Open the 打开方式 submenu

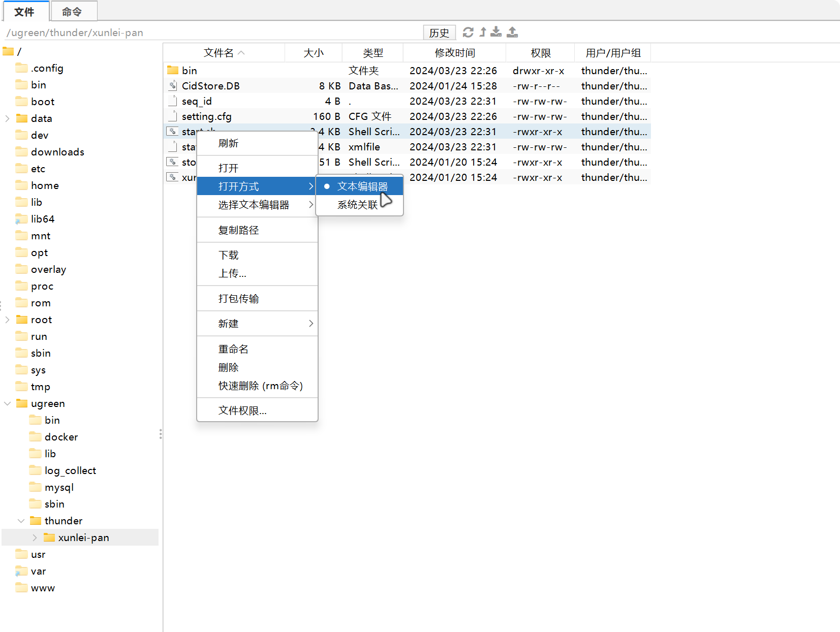coord(258,186)
